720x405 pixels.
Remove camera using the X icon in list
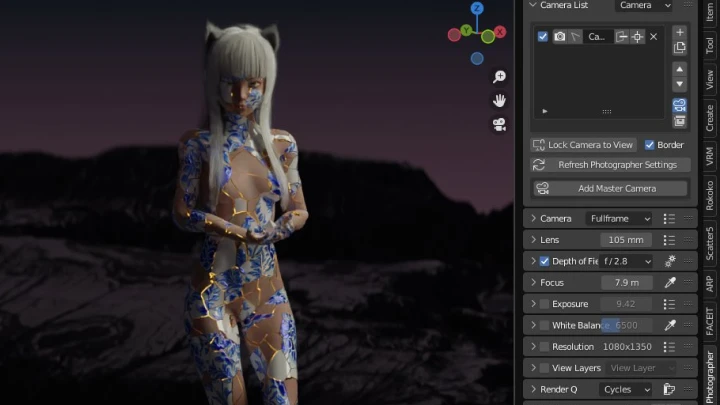point(654,37)
